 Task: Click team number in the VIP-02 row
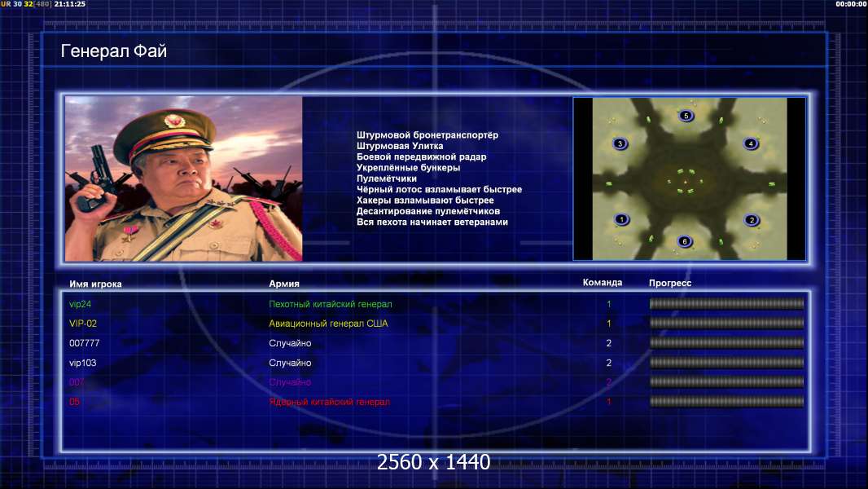(x=608, y=324)
